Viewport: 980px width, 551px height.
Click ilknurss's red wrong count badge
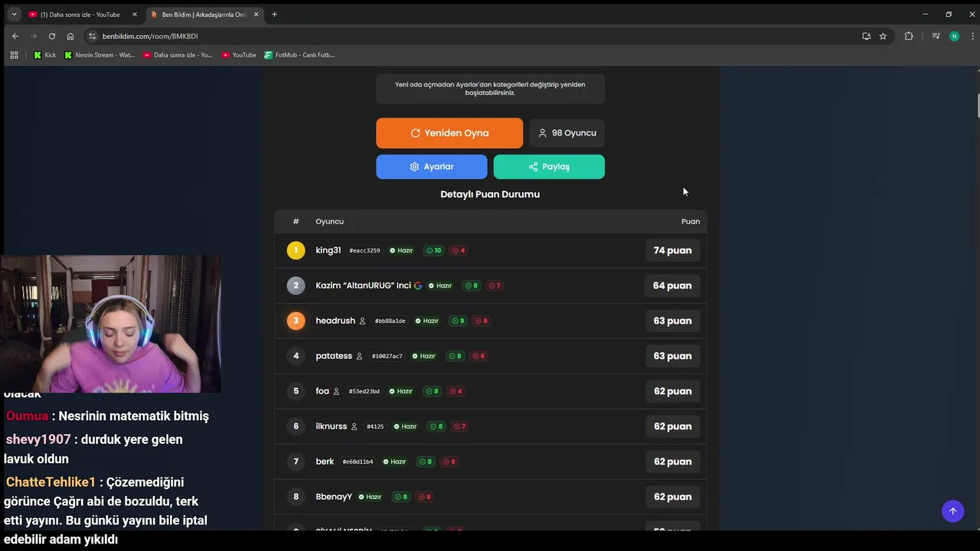click(x=459, y=426)
